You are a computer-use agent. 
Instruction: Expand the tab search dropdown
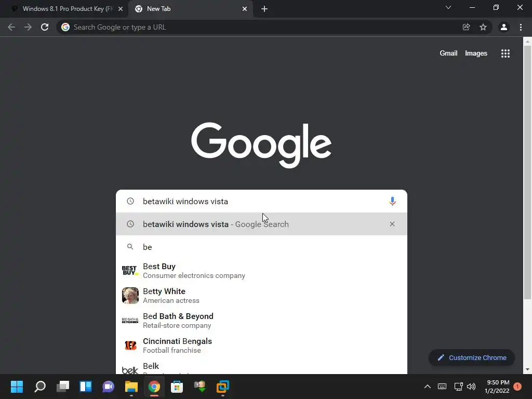pos(448,7)
